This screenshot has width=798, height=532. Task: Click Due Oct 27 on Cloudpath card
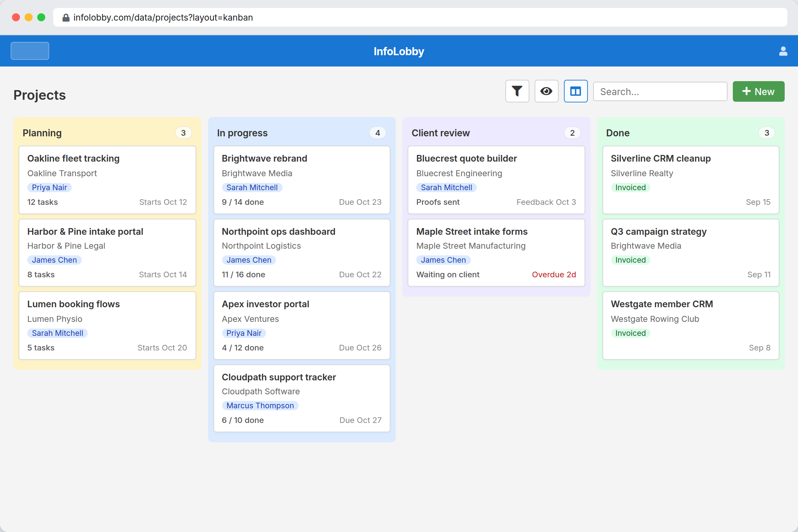(360, 420)
